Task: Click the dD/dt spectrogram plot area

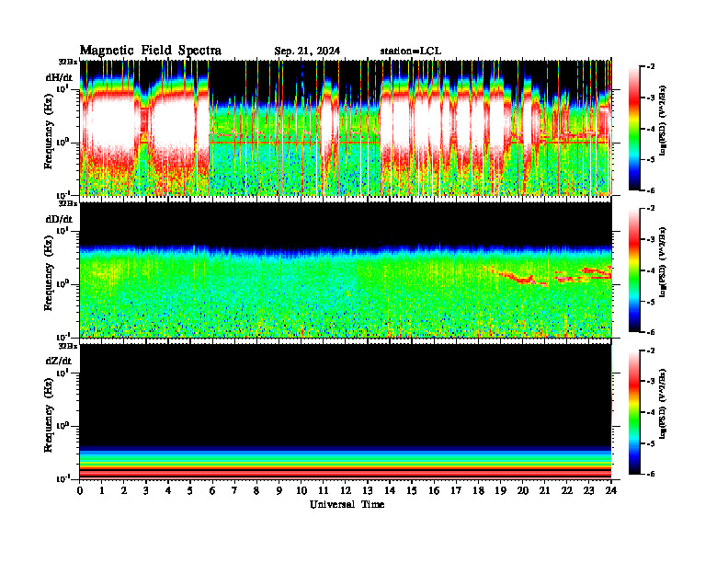Action: (346, 270)
